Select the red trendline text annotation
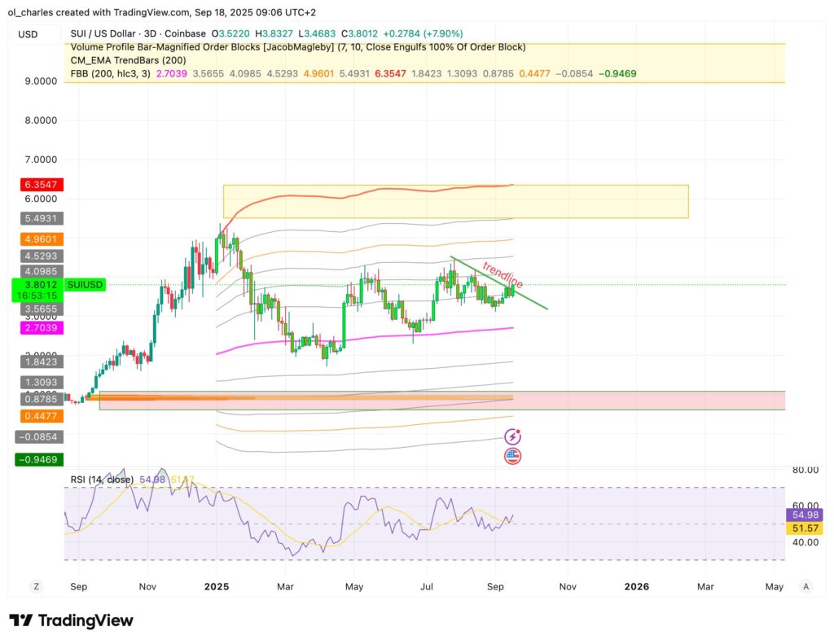 pos(503,275)
